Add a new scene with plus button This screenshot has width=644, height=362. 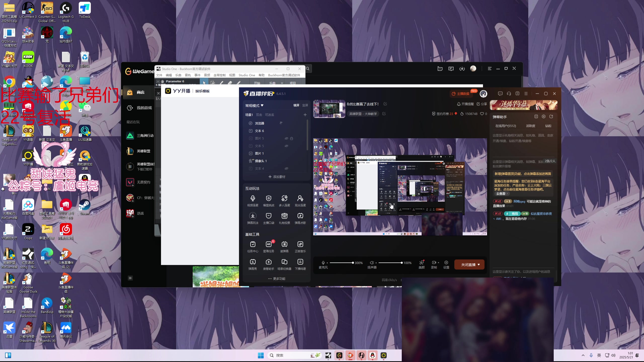[x=305, y=115]
